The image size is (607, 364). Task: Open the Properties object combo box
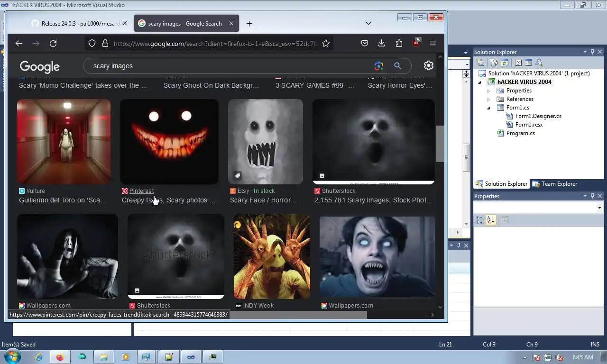click(538, 208)
